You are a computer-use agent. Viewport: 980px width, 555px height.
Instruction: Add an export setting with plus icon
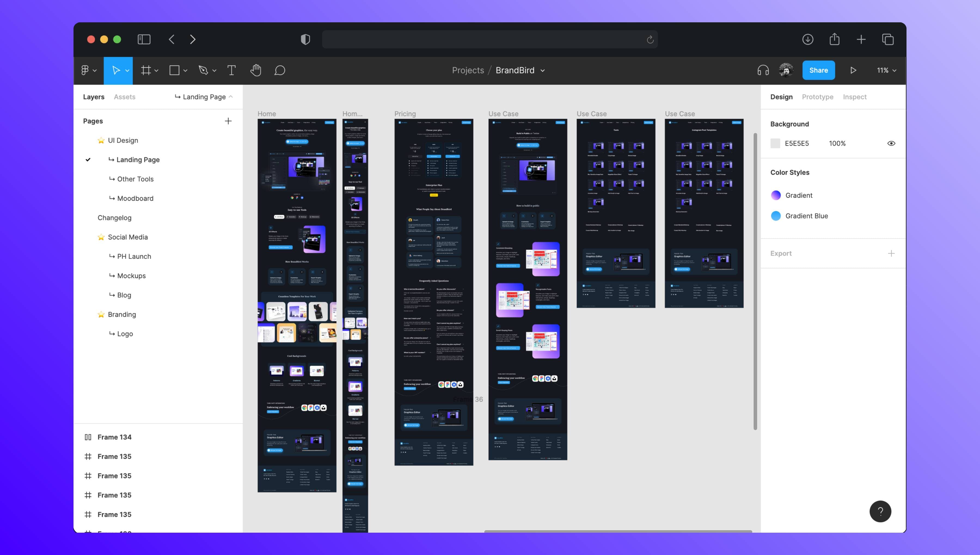(891, 253)
